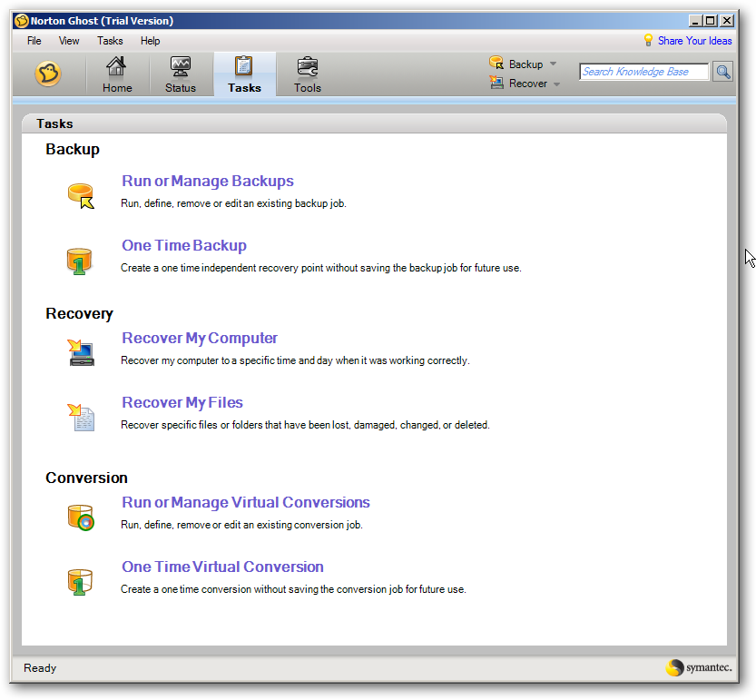This screenshot has height=700, width=756.
Task: Click the Recover computer icon in toolbar
Action: coord(496,83)
